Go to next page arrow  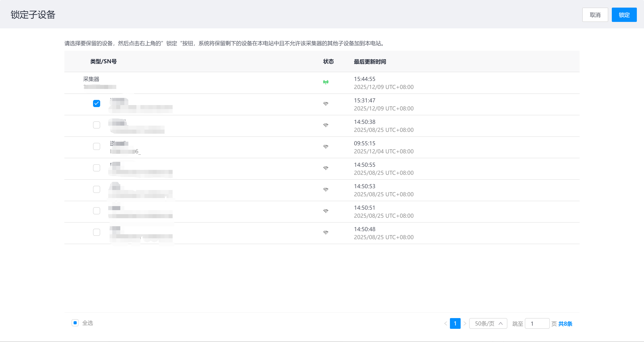click(465, 323)
